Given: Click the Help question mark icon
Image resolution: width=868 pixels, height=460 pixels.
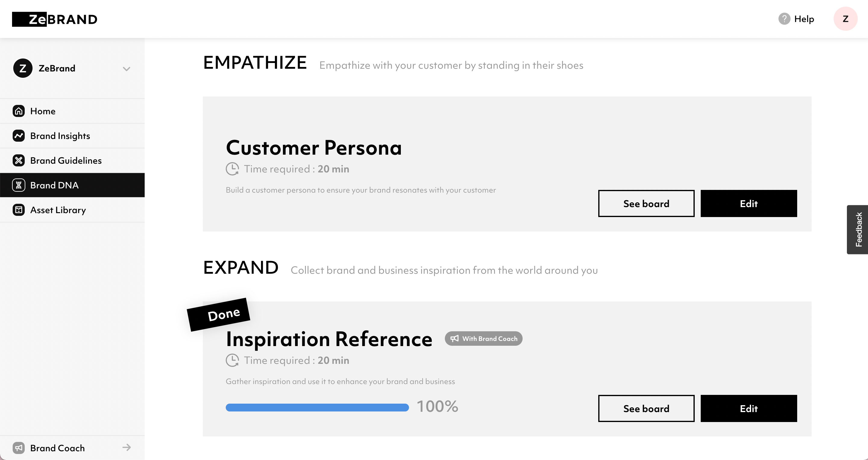Looking at the screenshot, I should click(x=784, y=19).
